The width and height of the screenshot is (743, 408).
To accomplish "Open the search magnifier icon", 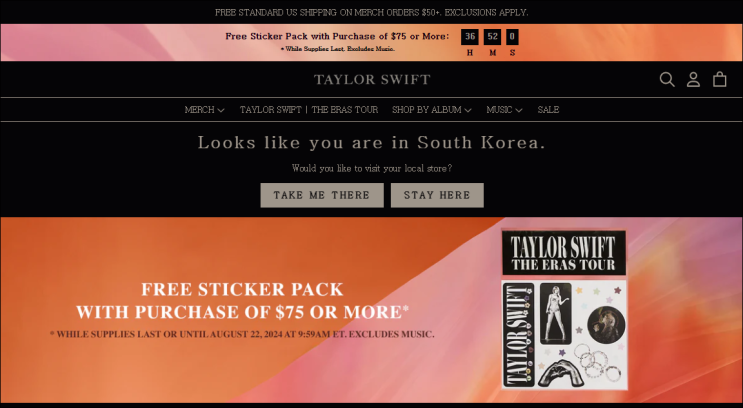I will tap(667, 79).
